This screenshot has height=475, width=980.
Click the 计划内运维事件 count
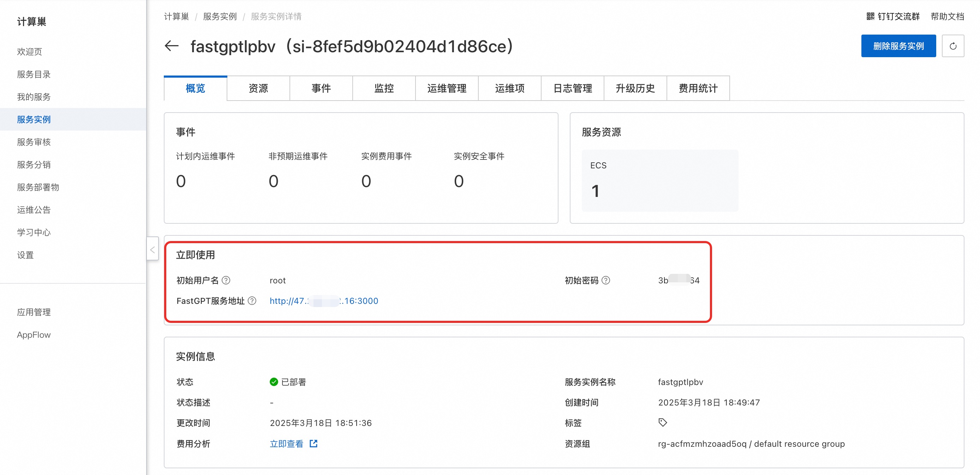pos(181,181)
